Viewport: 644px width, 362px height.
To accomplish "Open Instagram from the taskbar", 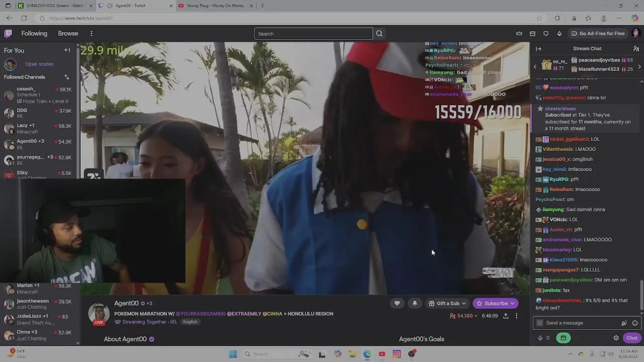I will (x=396, y=354).
